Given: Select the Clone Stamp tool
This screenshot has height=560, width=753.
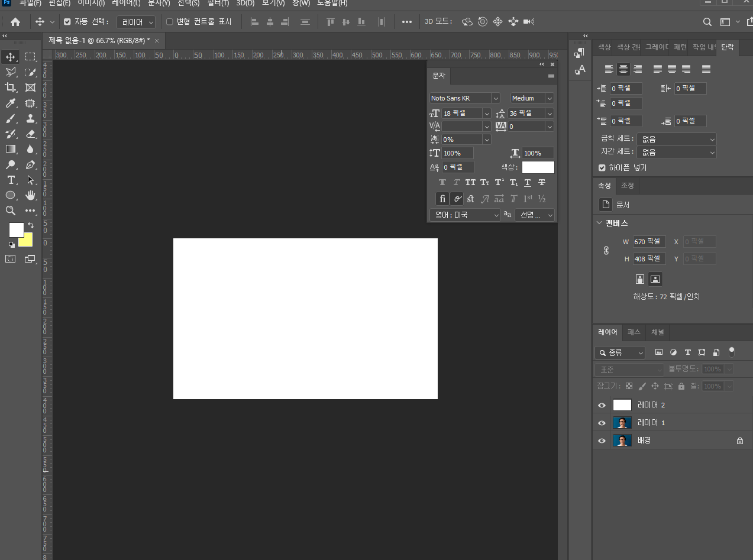Looking at the screenshot, I should (30, 118).
